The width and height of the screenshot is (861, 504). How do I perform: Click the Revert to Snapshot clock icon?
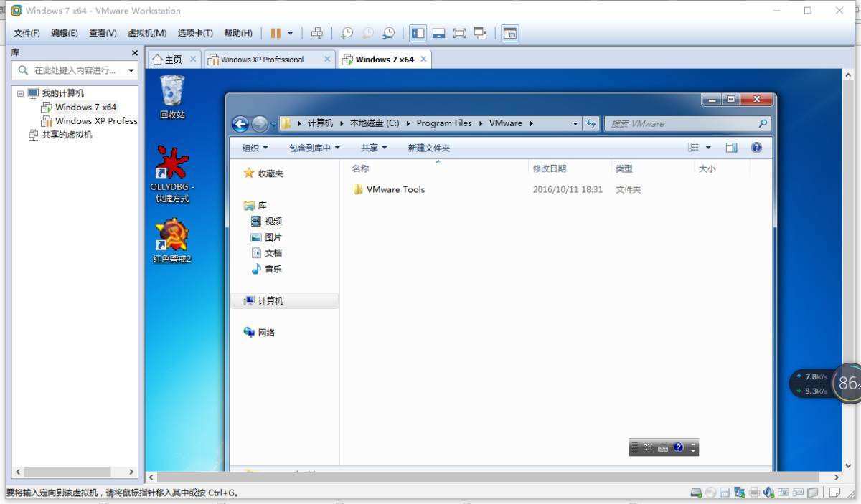point(367,33)
